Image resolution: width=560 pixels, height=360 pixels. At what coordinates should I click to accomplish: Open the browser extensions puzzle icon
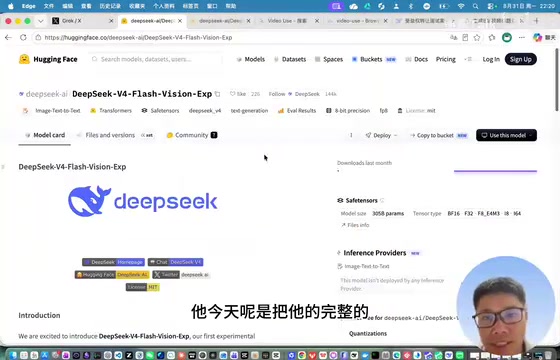coord(492,38)
